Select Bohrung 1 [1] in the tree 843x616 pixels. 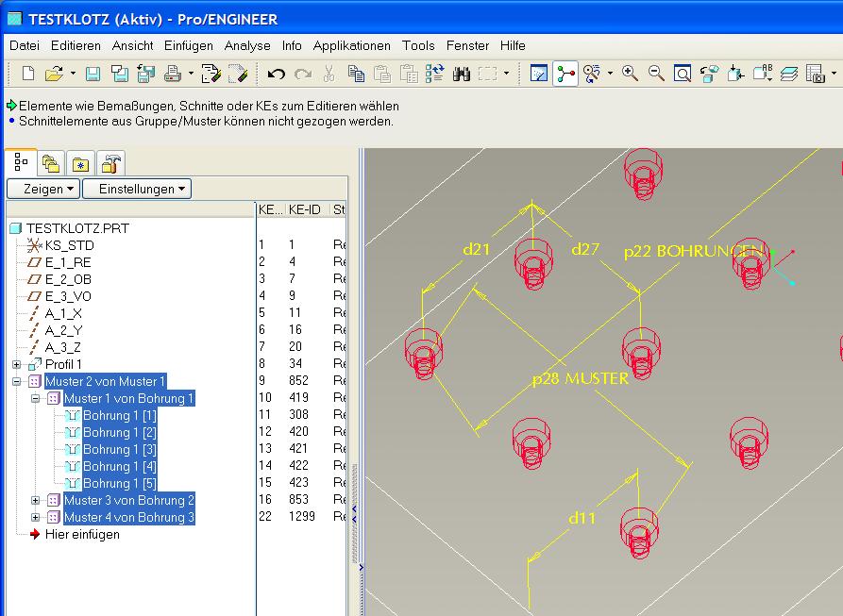pyautogui.click(x=119, y=416)
